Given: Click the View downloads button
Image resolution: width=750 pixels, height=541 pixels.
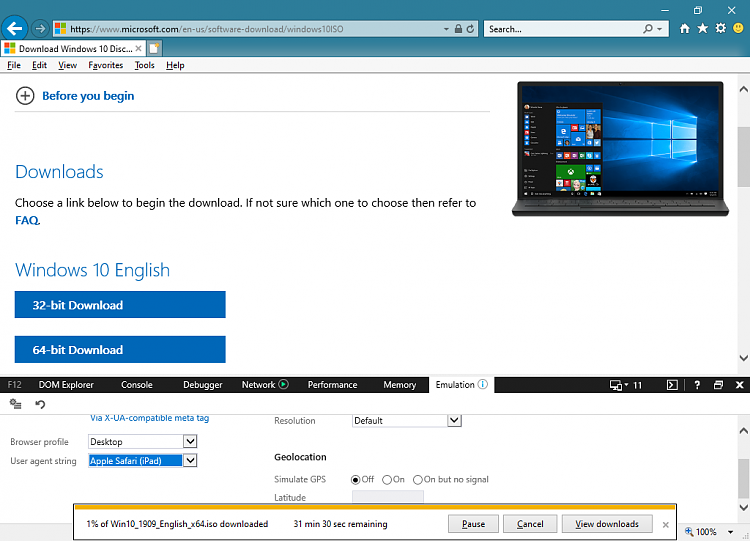Looking at the screenshot, I should click(607, 524).
